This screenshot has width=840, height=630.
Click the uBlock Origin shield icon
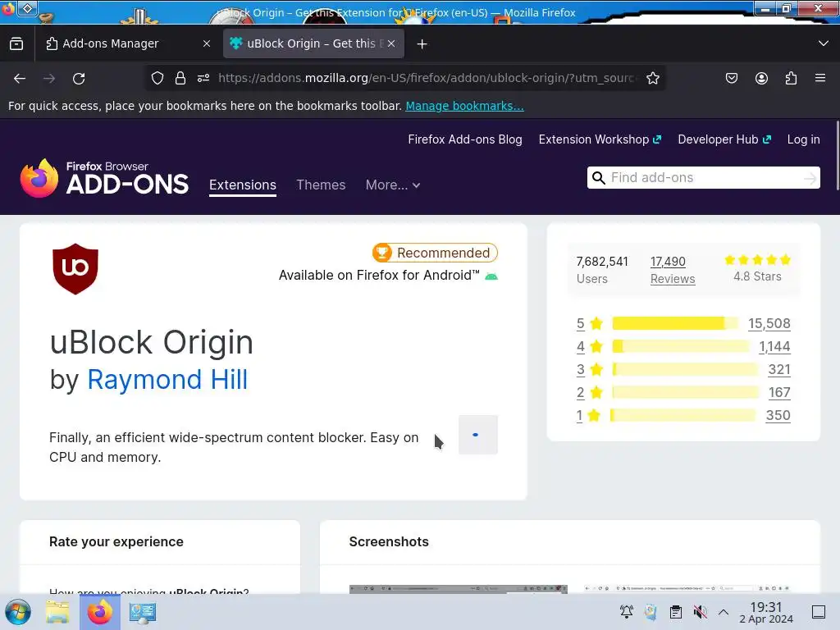point(75,269)
